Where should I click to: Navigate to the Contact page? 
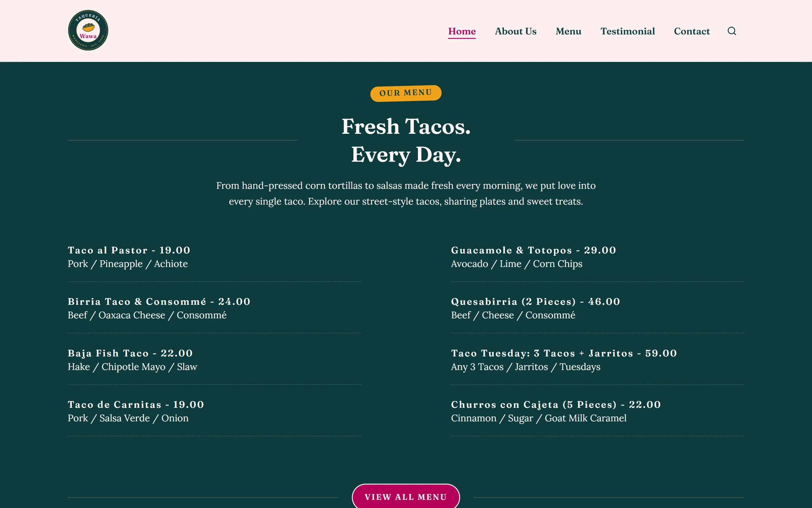tap(692, 31)
